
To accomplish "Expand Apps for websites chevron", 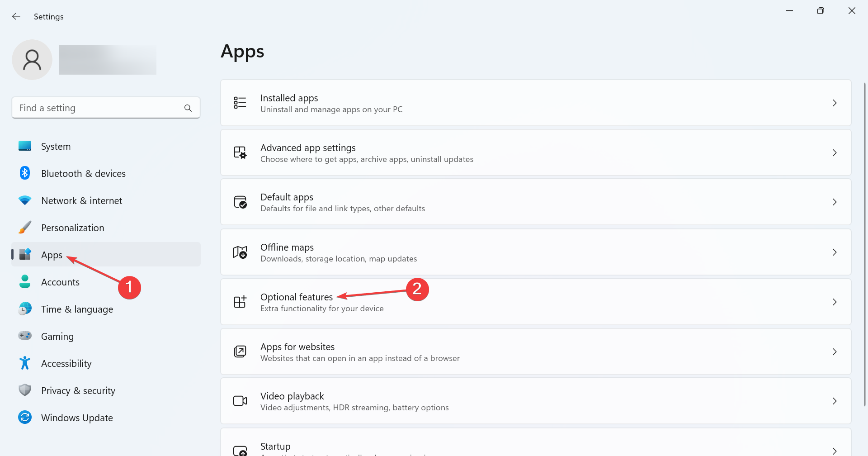I will tap(835, 351).
